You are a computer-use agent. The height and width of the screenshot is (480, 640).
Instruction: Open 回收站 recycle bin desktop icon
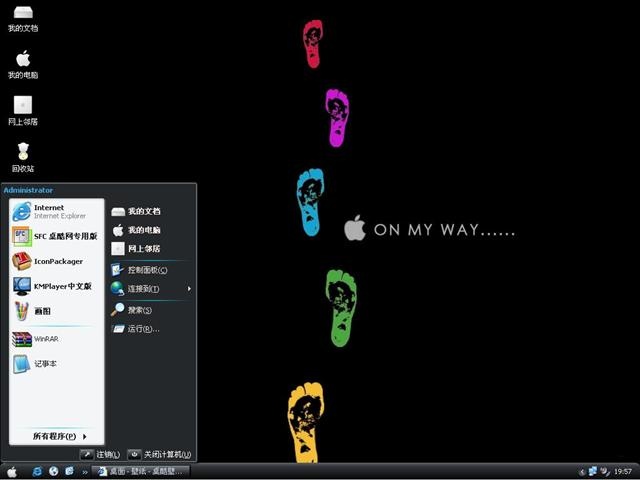(23, 158)
